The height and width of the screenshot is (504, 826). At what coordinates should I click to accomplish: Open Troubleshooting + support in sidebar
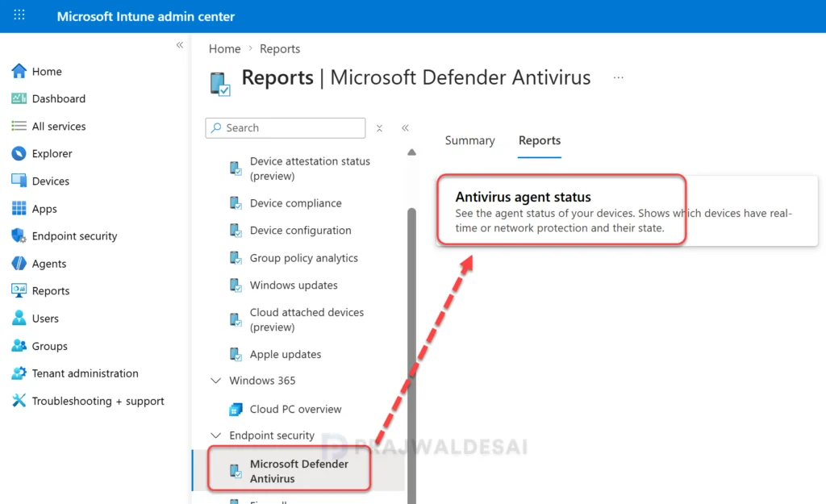tap(98, 402)
